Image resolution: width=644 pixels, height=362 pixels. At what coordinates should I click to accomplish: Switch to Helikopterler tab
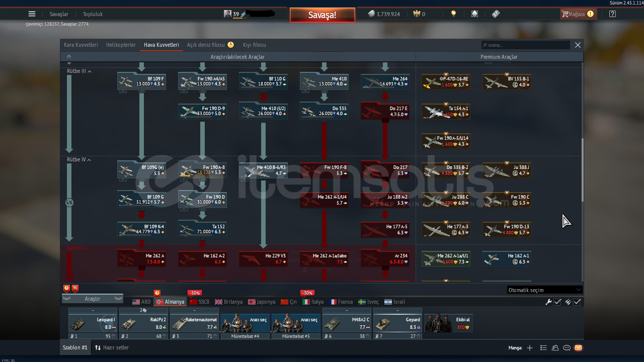point(121,45)
